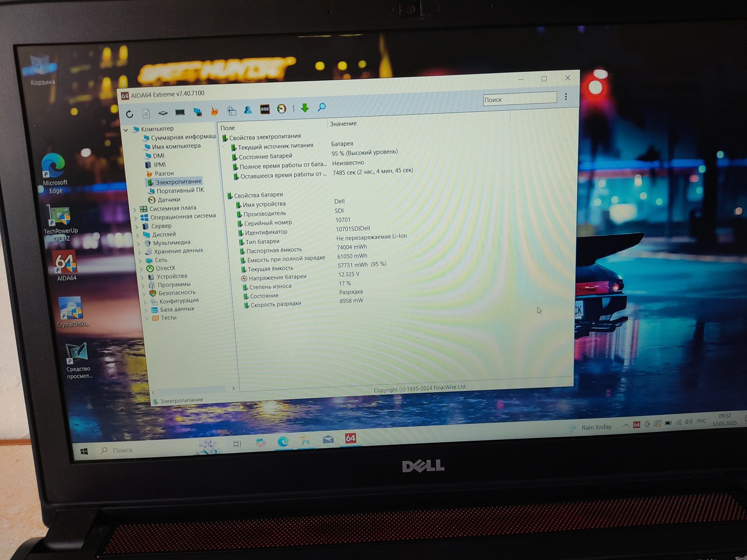Expand the DirectX tree node
This screenshot has width=747, height=560.
coord(142,269)
